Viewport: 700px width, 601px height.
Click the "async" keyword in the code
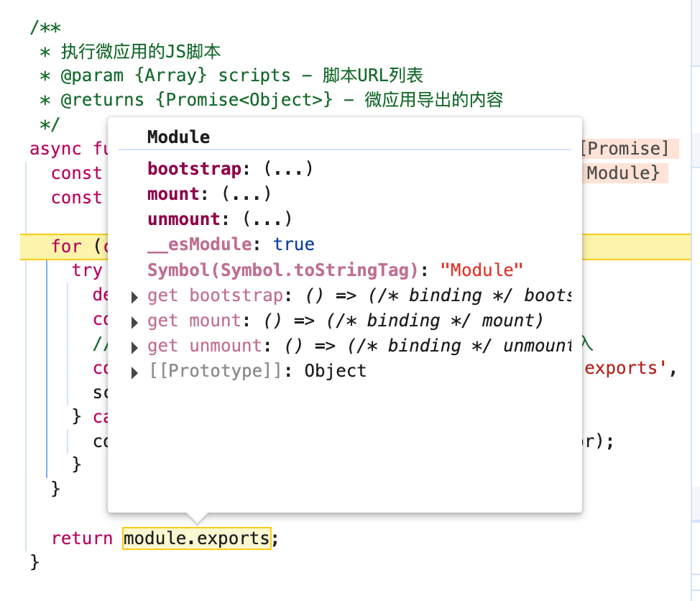56,149
